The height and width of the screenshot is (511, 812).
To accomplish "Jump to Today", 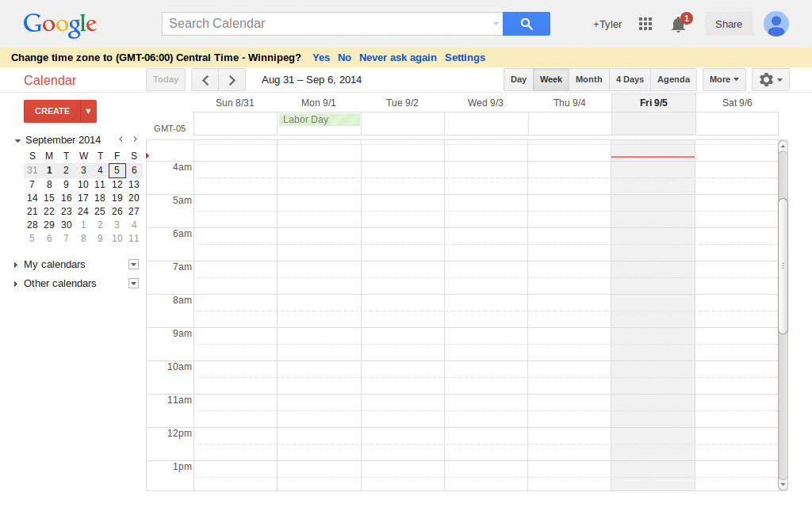I will 165,79.
